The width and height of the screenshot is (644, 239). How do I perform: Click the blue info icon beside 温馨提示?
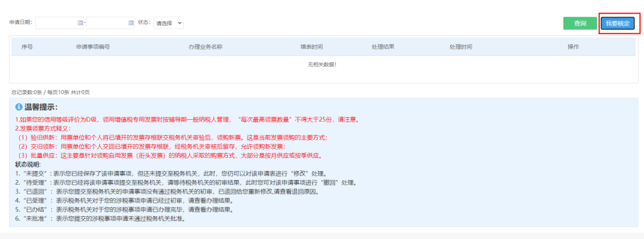coord(18,107)
